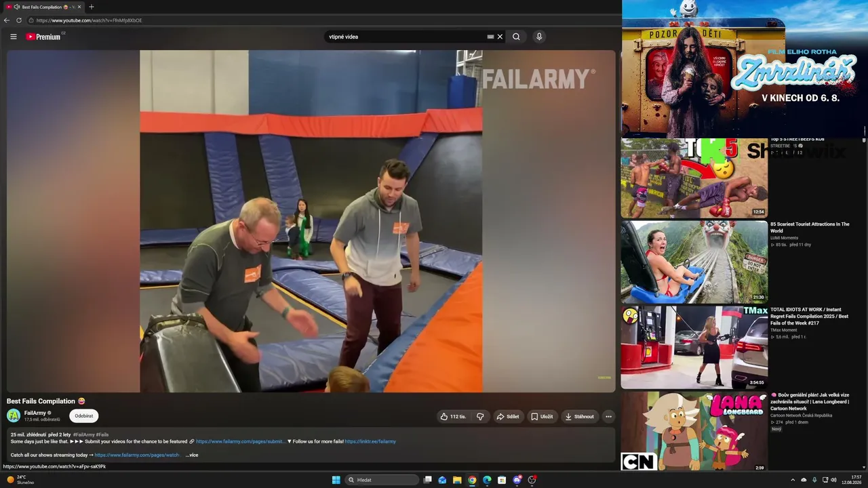Subscribe with the Odebírat button
This screenshot has width=868, height=488.
(x=84, y=416)
